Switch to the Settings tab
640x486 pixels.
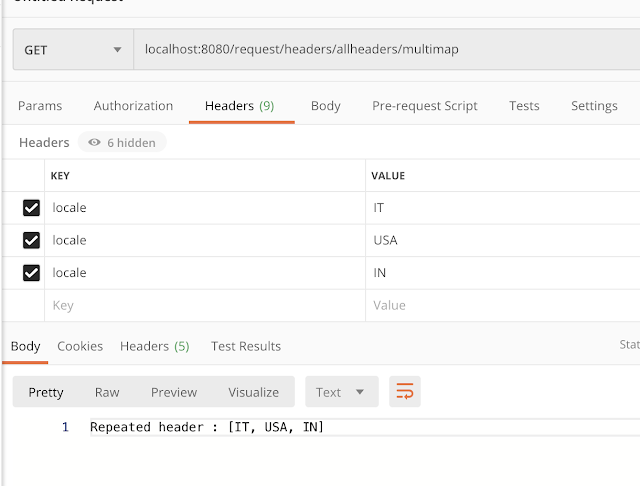point(594,106)
